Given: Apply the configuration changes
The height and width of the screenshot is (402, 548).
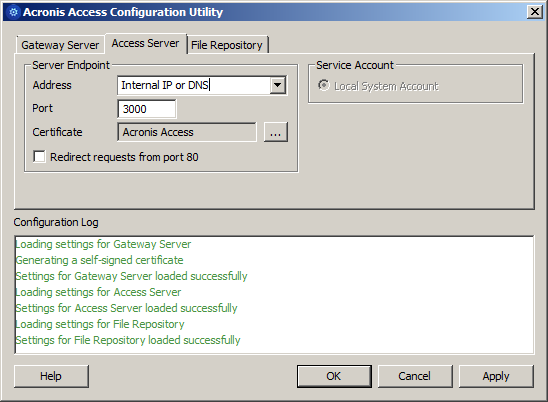Looking at the screenshot, I should 496,376.
